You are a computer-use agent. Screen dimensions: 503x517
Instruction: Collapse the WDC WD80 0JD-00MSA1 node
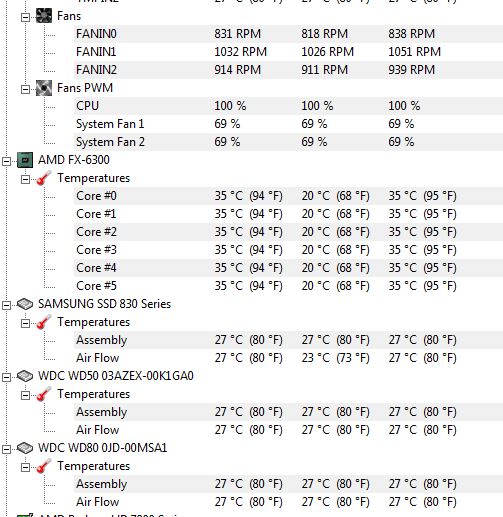click(x=6, y=449)
